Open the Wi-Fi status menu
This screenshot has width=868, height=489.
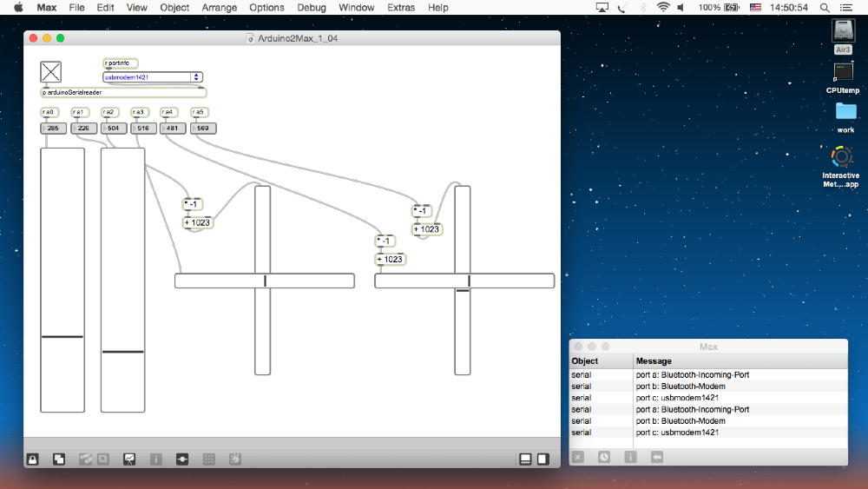click(x=663, y=7)
